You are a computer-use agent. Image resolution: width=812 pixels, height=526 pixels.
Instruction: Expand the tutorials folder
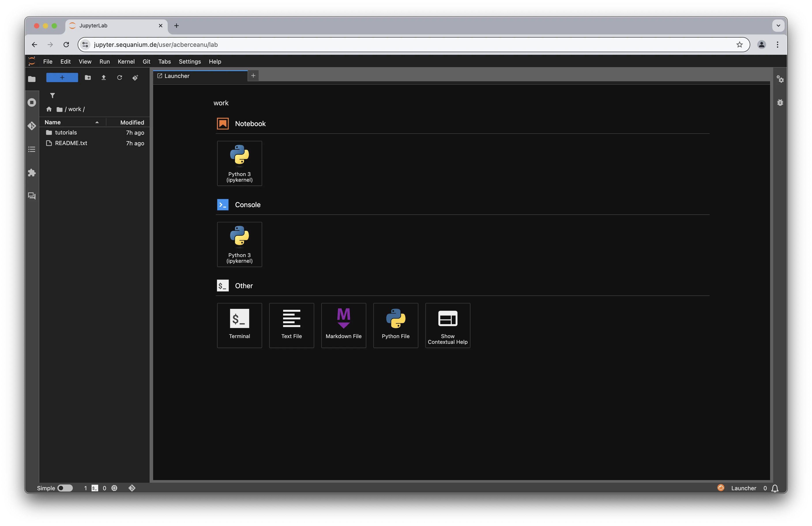66,132
